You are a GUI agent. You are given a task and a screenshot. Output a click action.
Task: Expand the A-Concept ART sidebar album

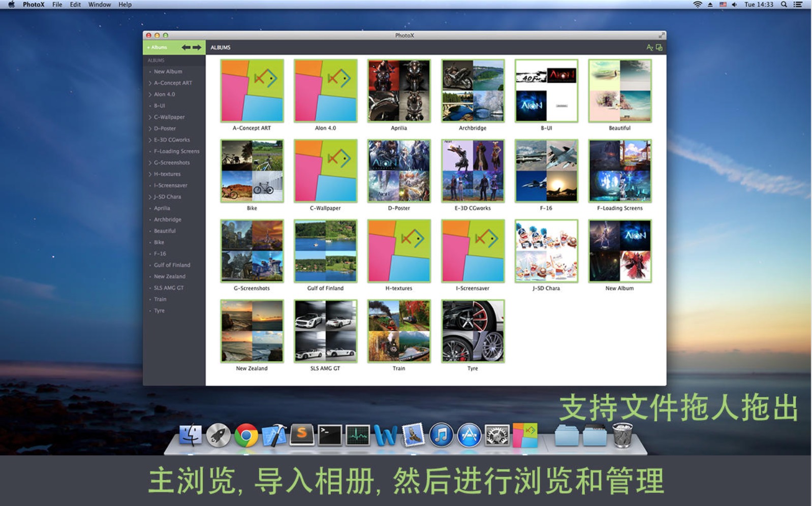coord(150,83)
